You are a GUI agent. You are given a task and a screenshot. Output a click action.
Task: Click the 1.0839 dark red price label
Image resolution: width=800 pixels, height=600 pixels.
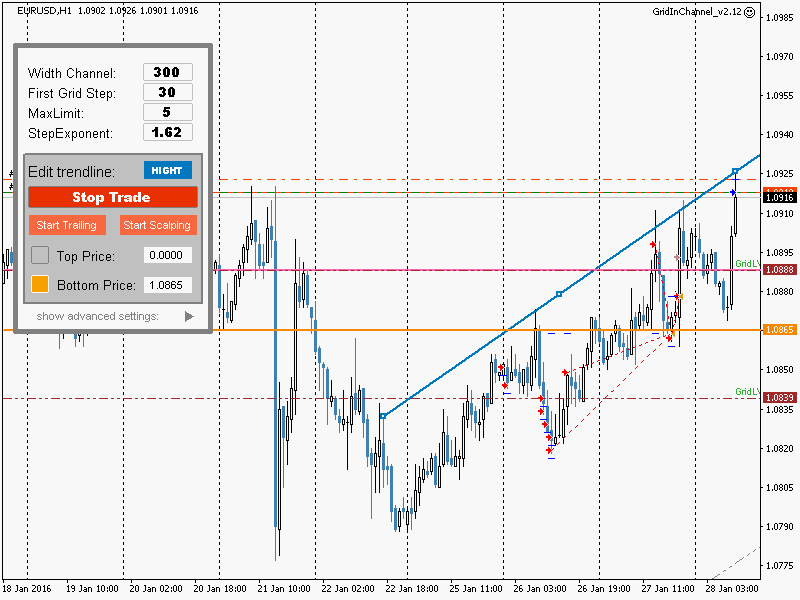781,397
